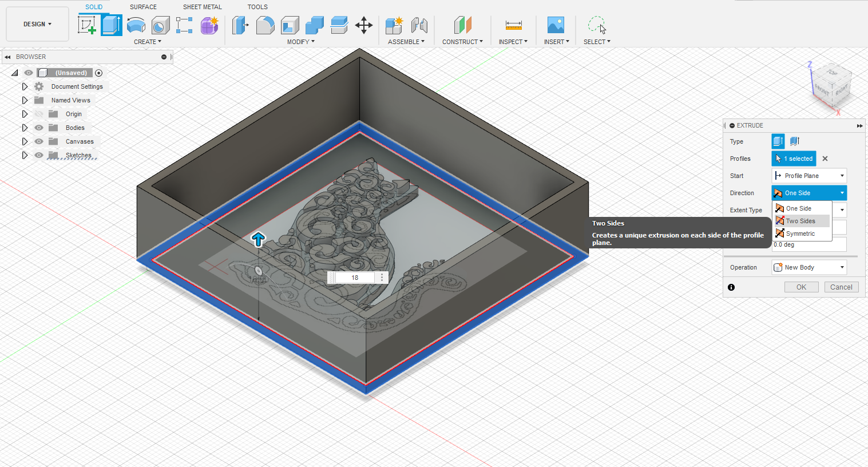The height and width of the screenshot is (467, 868).
Task: Expand the Origin node
Action: (x=25, y=114)
